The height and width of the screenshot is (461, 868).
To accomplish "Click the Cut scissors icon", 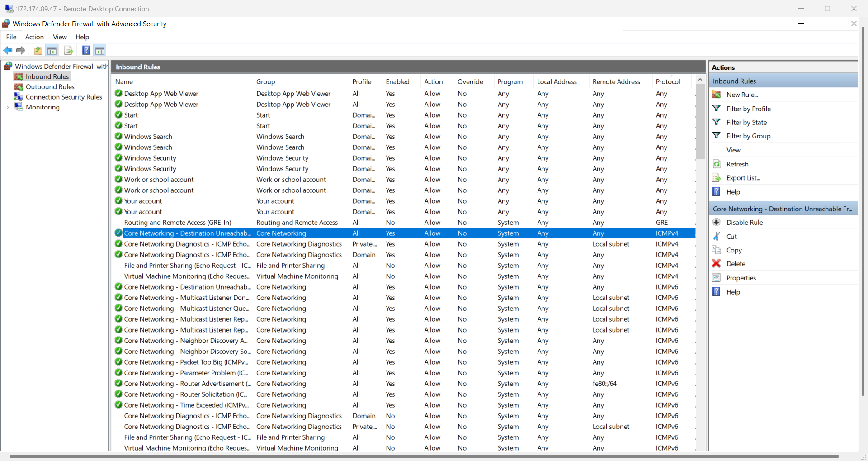I will tap(717, 236).
